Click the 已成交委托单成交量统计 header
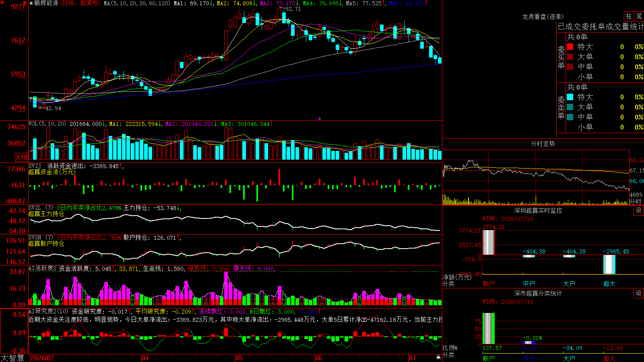Screen dimensions: 644x362 (x=601, y=27)
